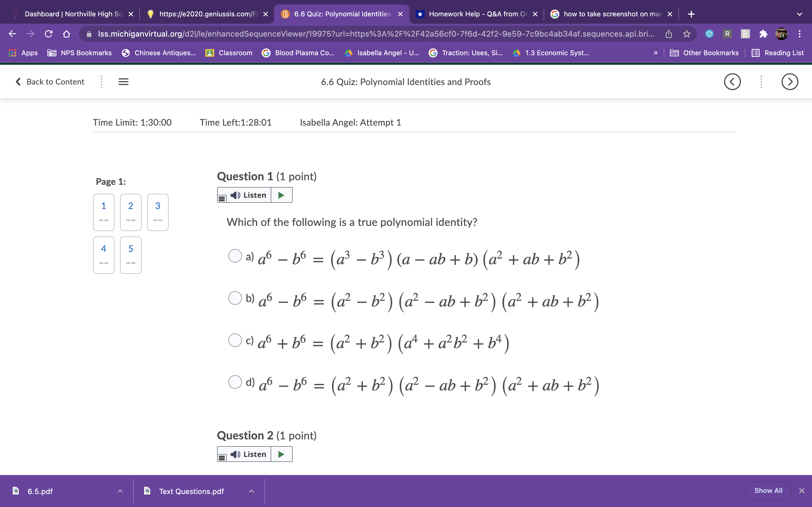812x507 pixels.
Task: Choose answer option d for Question 1
Action: point(235,382)
